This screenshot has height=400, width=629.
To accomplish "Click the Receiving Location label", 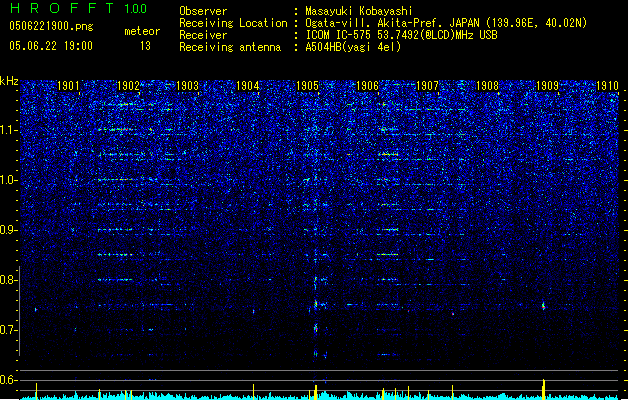I will tap(233, 23).
